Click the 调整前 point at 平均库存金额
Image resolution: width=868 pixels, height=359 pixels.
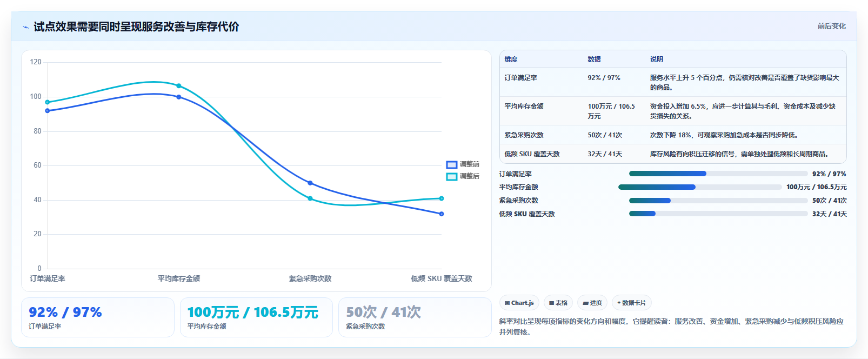[x=179, y=97]
